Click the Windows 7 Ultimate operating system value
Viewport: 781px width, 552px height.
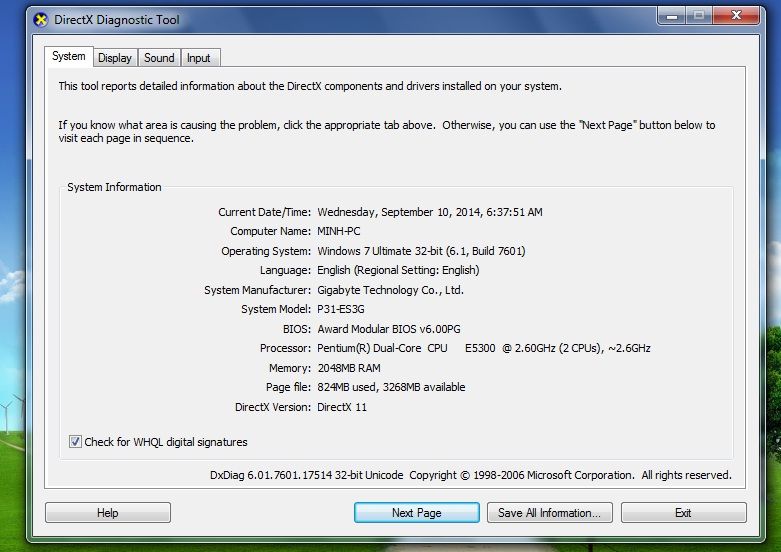[420, 251]
